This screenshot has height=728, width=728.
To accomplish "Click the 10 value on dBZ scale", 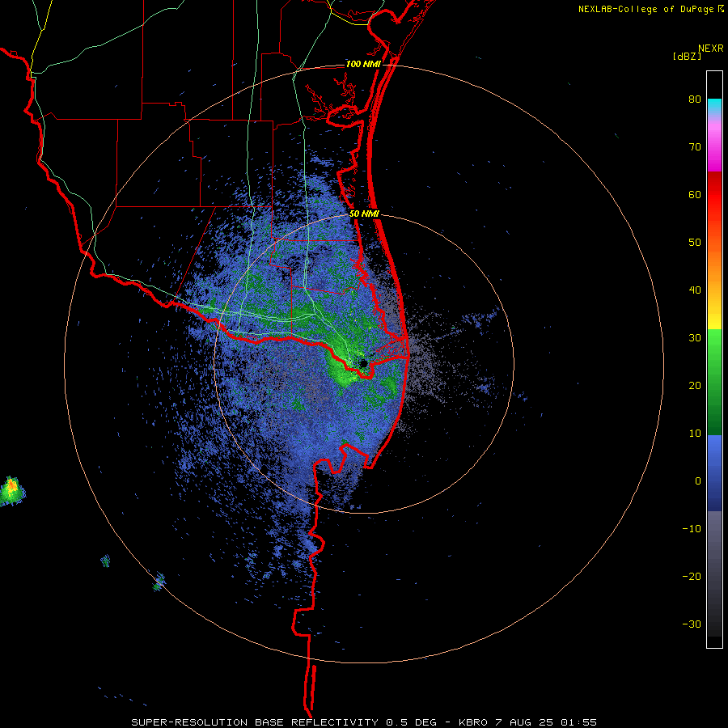I will point(695,434).
